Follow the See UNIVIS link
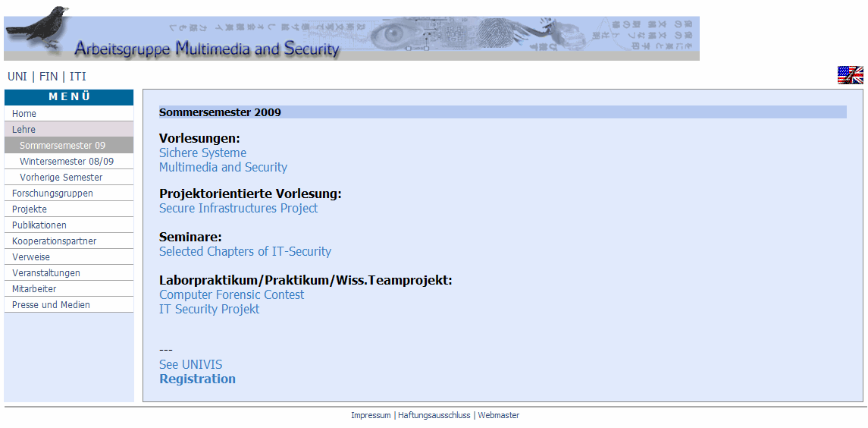This screenshot has width=868, height=428. tap(191, 365)
